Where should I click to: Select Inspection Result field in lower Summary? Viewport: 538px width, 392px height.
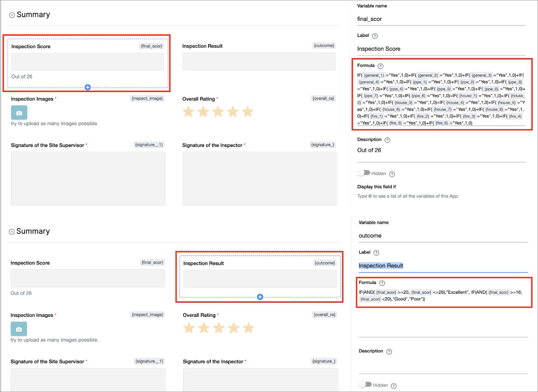(x=260, y=279)
